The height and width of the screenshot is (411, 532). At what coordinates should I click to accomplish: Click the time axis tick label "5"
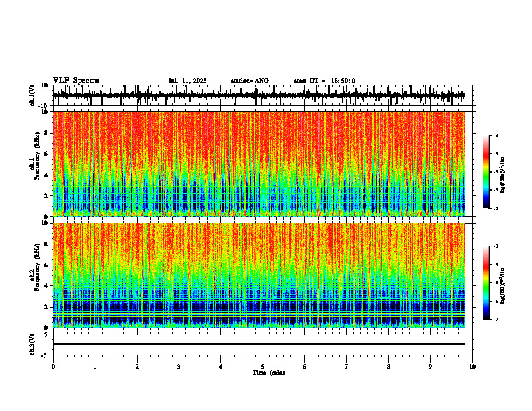(x=263, y=367)
